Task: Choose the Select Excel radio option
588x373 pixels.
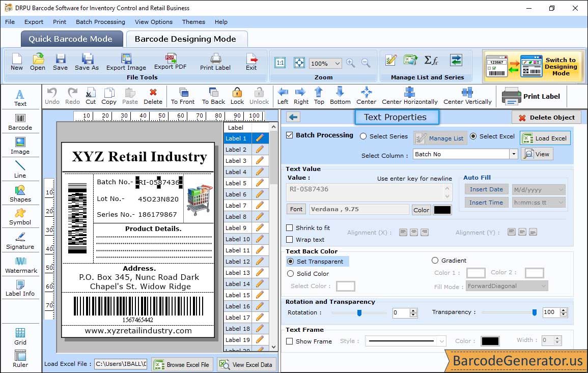Action: pyautogui.click(x=473, y=136)
